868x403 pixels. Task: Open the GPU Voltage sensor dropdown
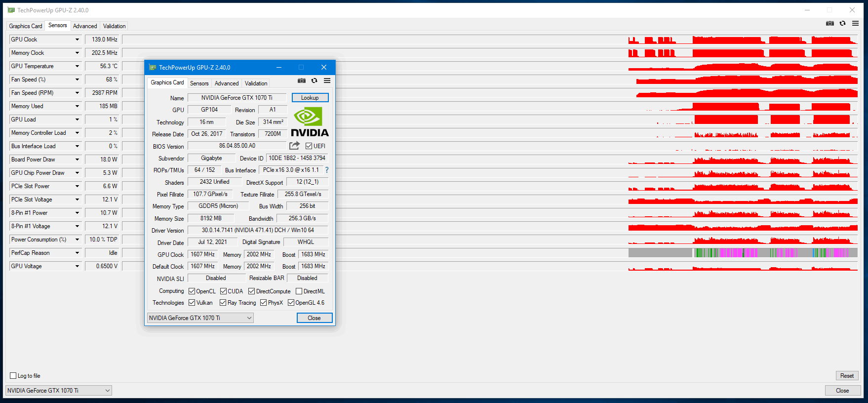point(77,266)
